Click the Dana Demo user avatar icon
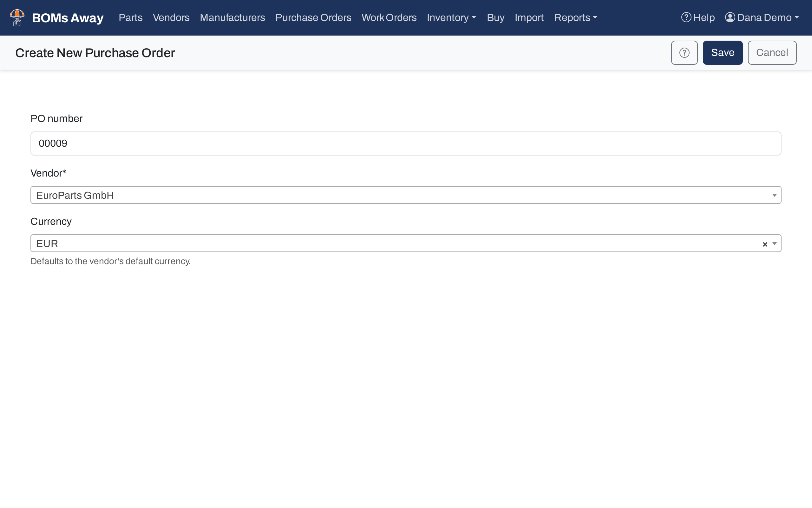Viewport: 812px width, 508px height. point(730,17)
